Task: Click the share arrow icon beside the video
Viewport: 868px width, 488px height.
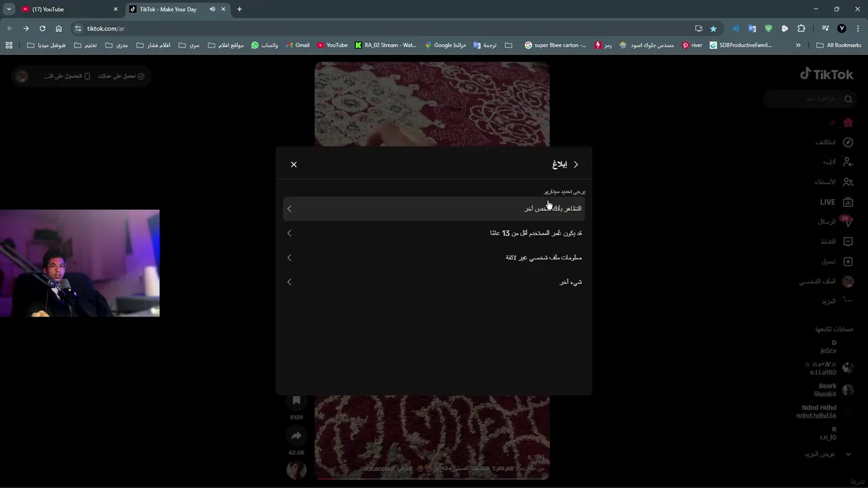Action: tap(296, 436)
